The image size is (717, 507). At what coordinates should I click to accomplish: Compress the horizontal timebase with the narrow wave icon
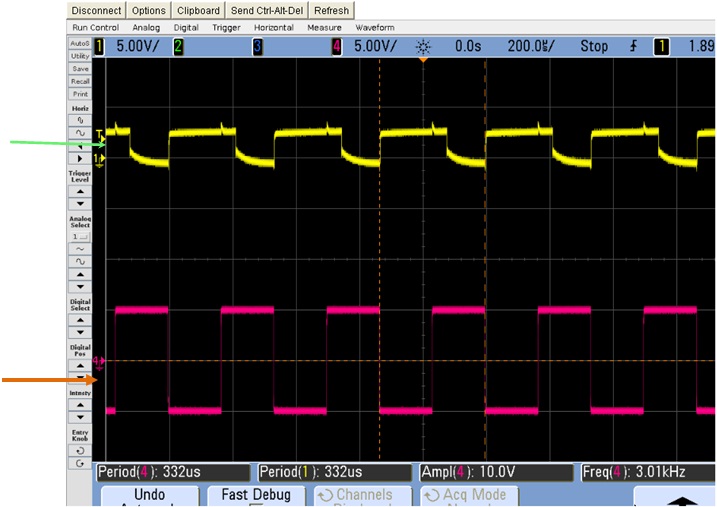click(80, 120)
